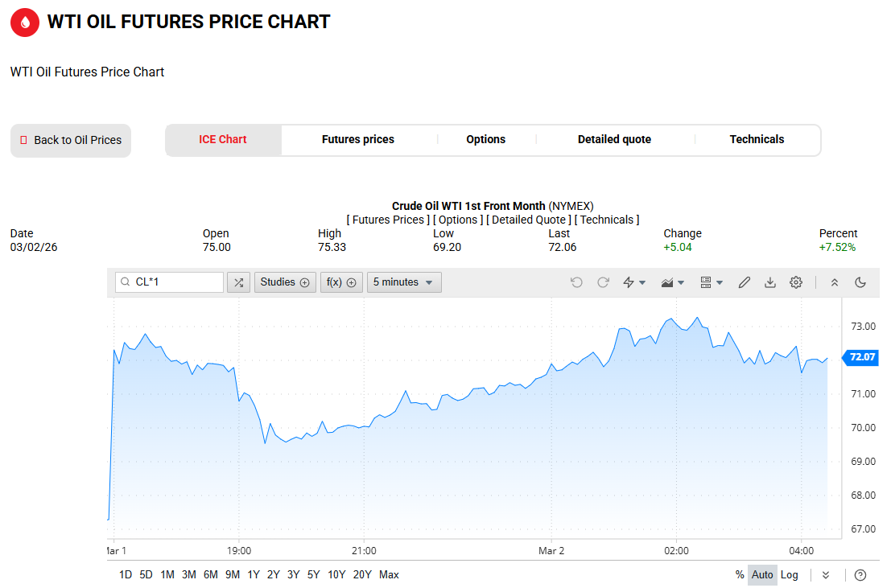The width and height of the screenshot is (891, 588).
Task: Click the compare symbols shuffle icon
Action: [x=238, y=282]
